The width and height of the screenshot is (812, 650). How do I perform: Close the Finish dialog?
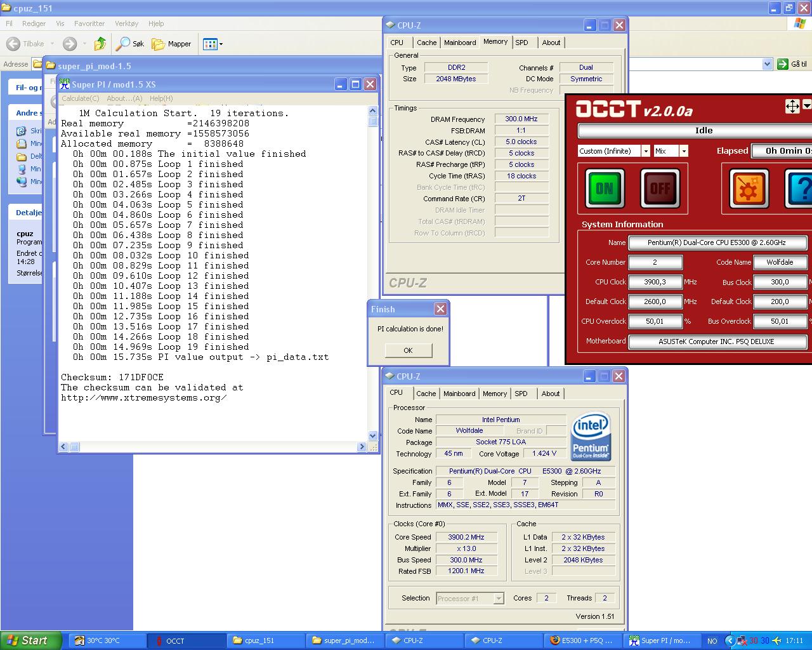pos(440,308)
